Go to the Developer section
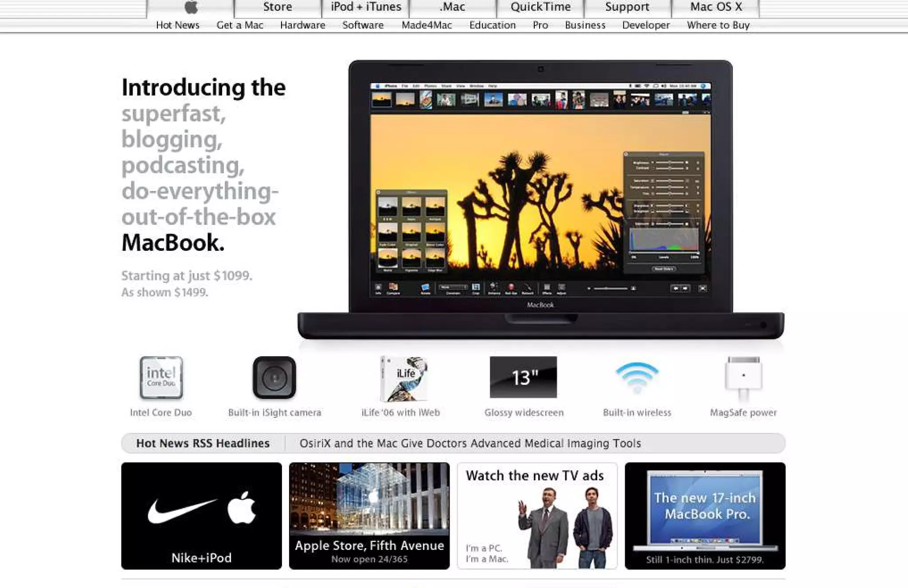The width and height of the screenshot is (908, 588). [x=646, y=25]
